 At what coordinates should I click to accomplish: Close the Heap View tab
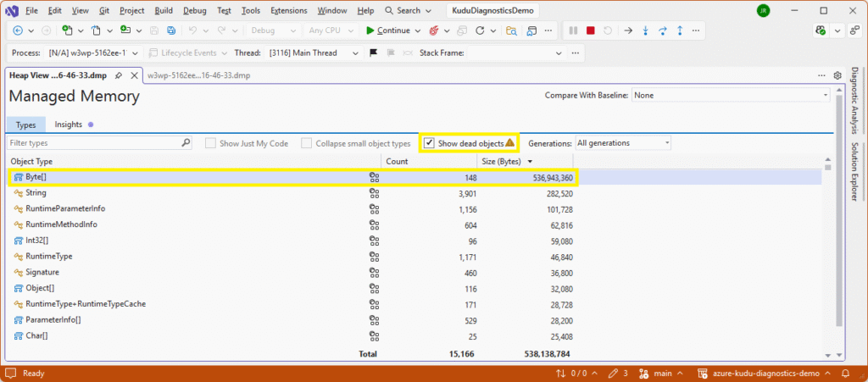(x=134, y=75)
